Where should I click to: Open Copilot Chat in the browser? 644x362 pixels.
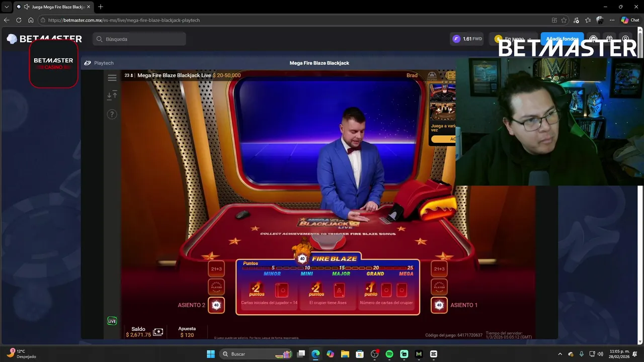pyautogui.click(x=630, y=20)
